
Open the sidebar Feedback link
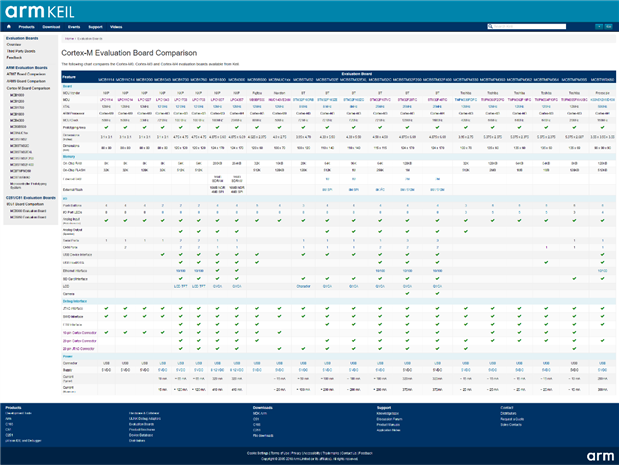(14, 57)
